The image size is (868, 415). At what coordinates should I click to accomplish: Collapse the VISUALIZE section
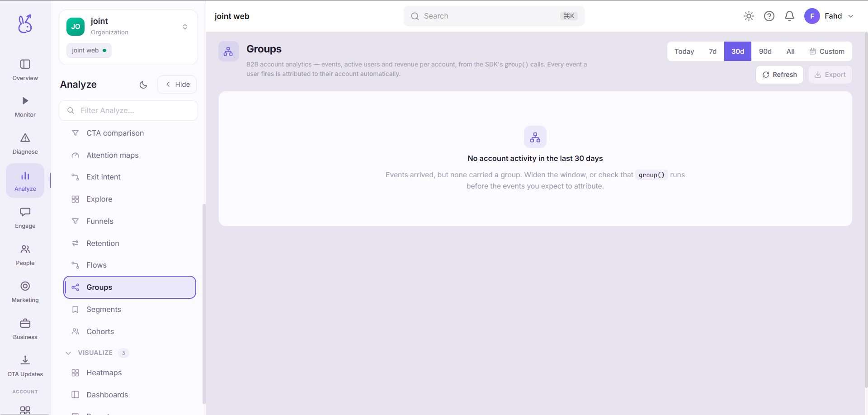(97, 353)
